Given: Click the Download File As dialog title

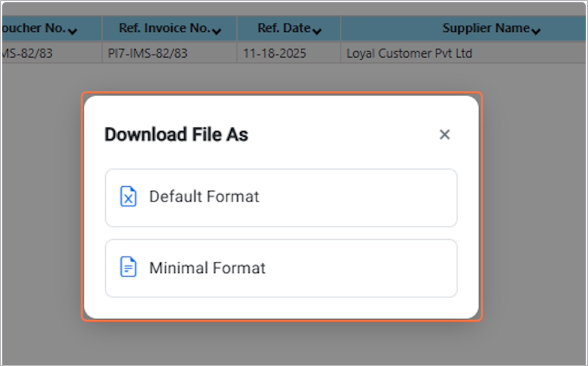Looking at the screenshot, I should pyautogui.click(x=176, y=135).
